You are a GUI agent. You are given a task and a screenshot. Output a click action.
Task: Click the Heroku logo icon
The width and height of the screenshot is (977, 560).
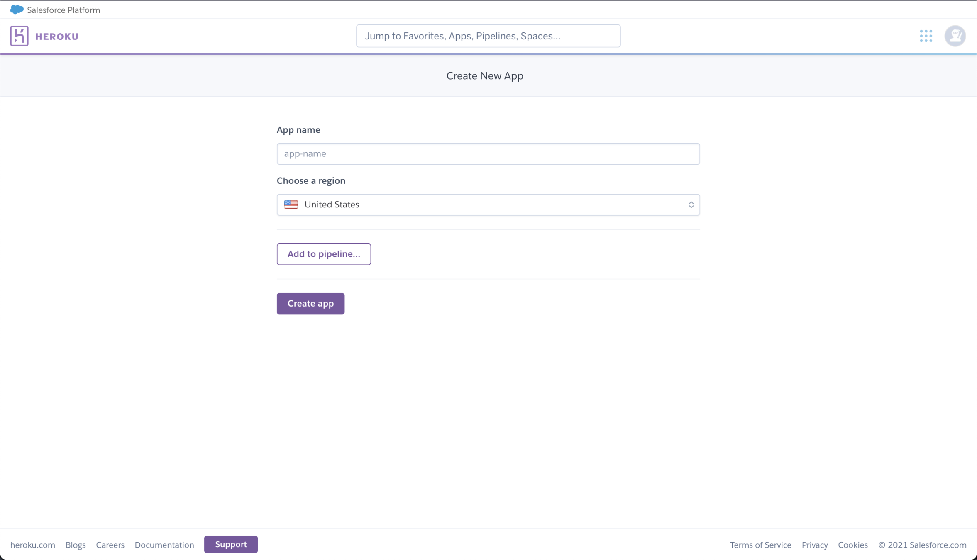[19, 36]
